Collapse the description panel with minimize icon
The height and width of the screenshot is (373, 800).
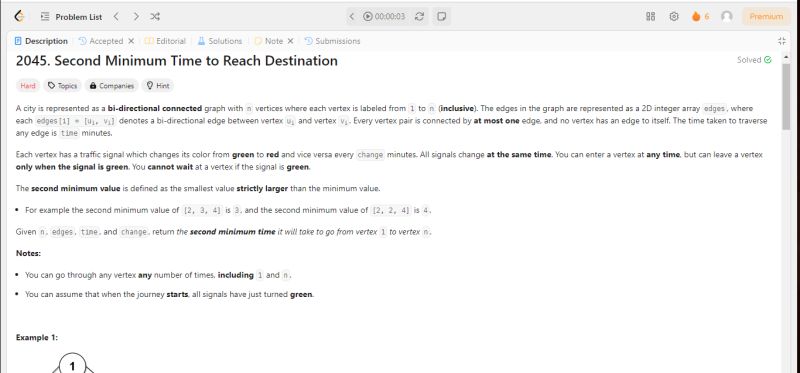[x=782, y=41]
